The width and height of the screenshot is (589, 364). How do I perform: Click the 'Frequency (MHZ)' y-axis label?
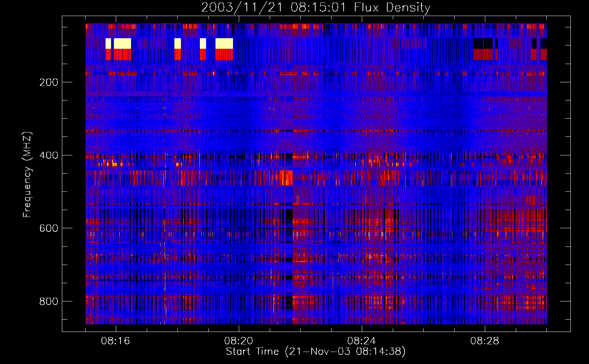pyautogui.click(x=27, y=175)
